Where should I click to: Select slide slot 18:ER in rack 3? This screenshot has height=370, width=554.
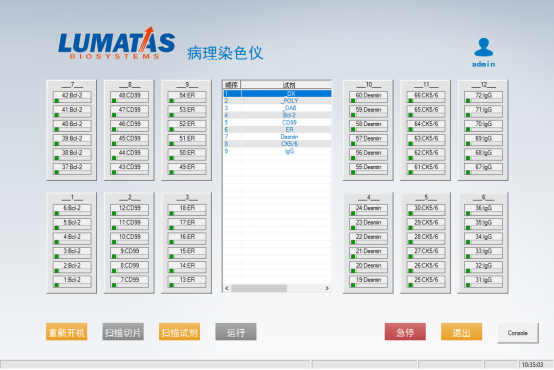pos(187,209)
